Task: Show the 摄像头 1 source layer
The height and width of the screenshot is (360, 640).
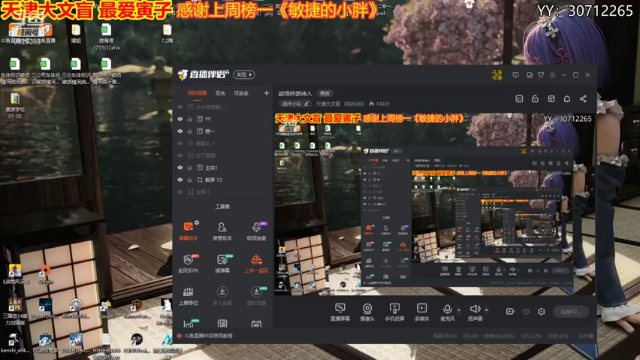Action: pyautogui.click(x=180, y=143)
